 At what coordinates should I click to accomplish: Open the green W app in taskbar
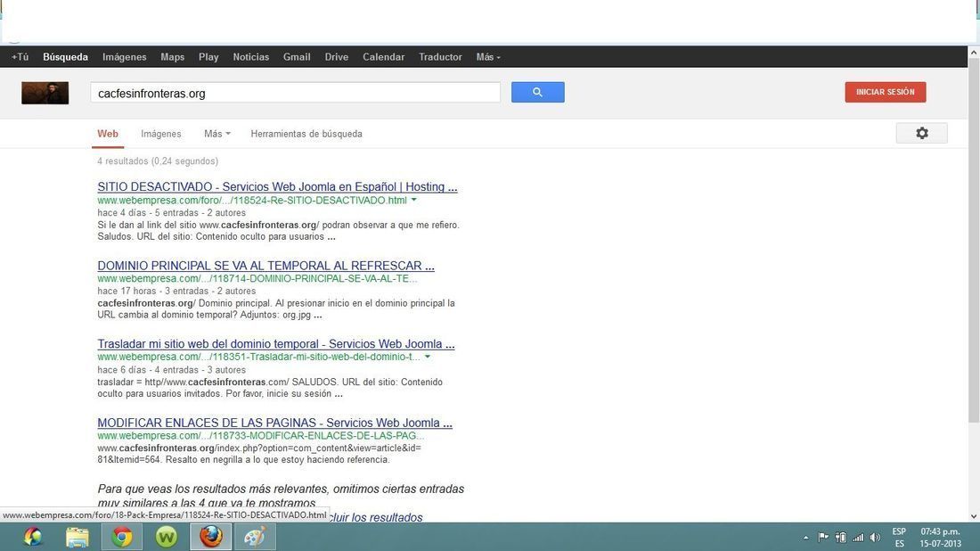pos(167,538)
